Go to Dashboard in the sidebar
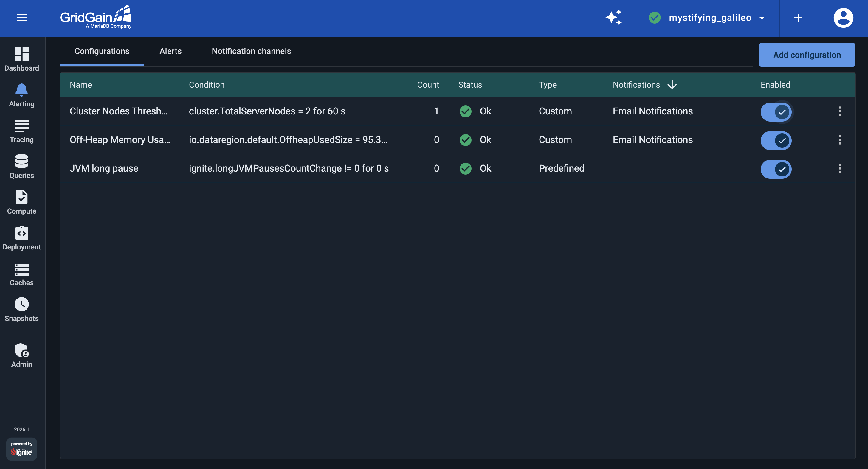 (x=21, y=59)
